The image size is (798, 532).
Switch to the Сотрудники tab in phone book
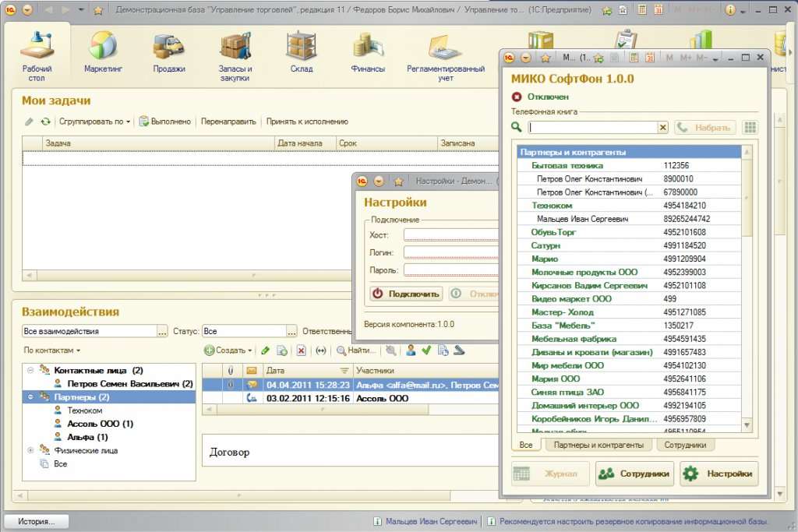tap(685, 445)
